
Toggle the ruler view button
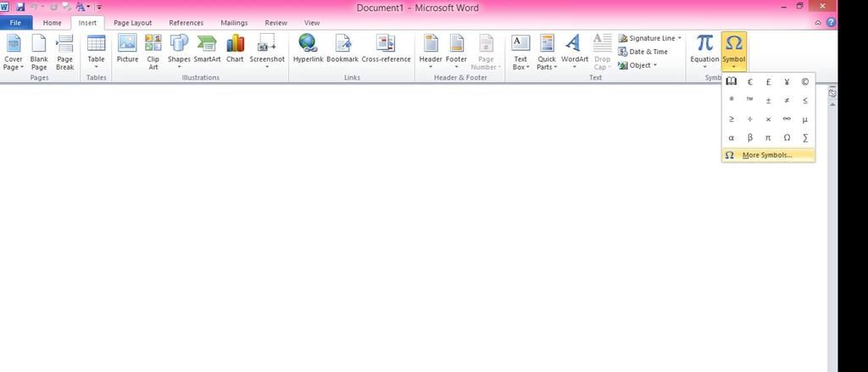coord(832,93)
